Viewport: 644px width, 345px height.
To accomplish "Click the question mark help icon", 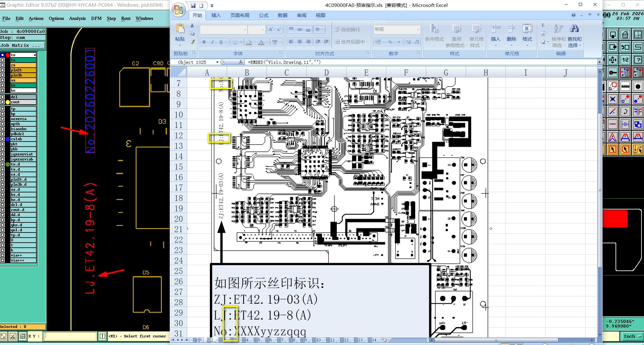I will click(x=638, y=60).
